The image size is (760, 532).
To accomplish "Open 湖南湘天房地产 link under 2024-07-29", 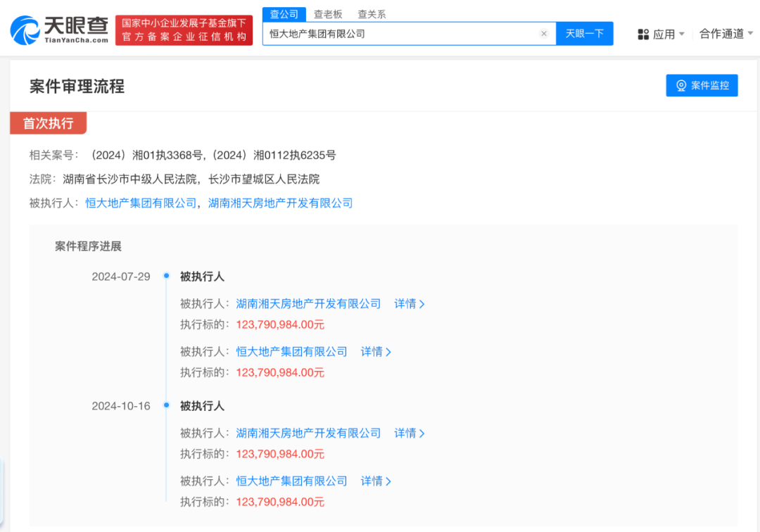I will pos(308,304).
